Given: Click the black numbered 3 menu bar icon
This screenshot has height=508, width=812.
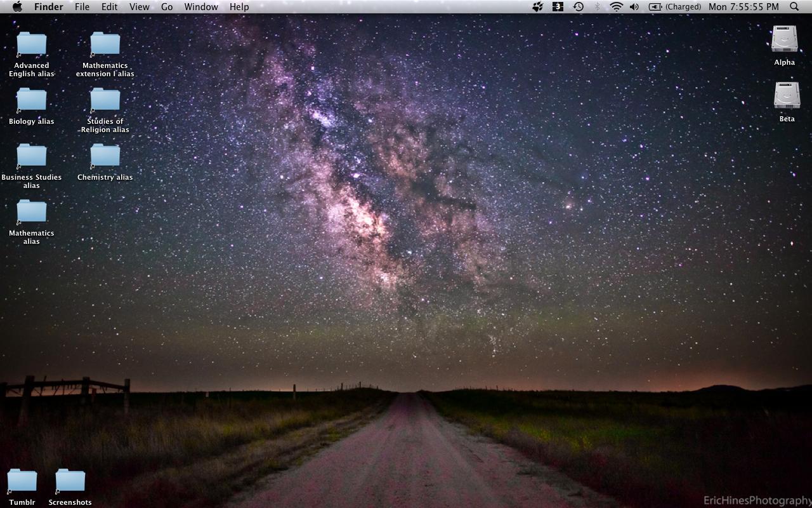Looking at the screenshot, I should point(558,6).
